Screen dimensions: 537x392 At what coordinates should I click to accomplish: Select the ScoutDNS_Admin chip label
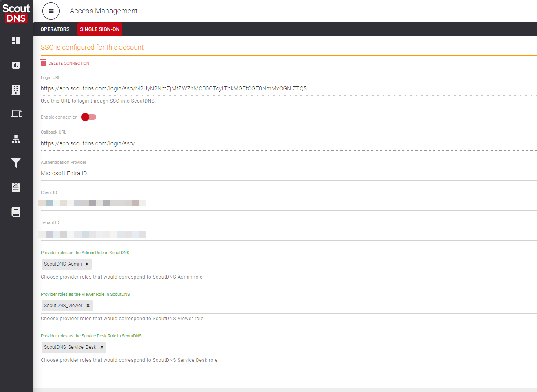tap(63, 264)
